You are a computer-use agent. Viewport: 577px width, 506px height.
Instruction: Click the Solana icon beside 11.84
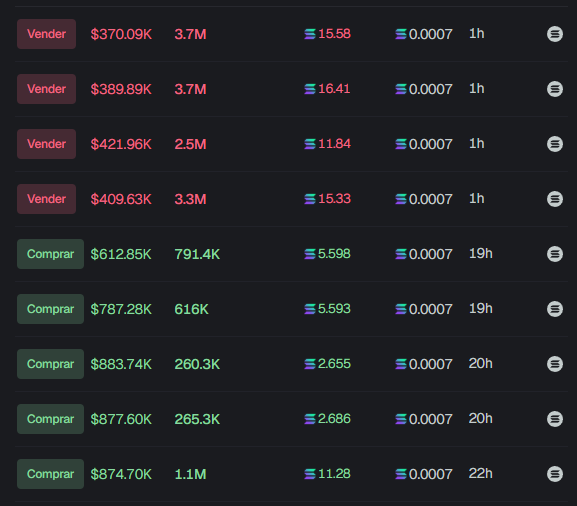tap(310, 144)
